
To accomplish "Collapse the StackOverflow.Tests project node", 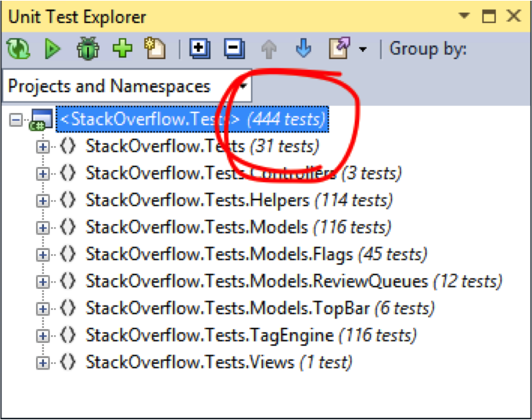I will tap(16, 120).
